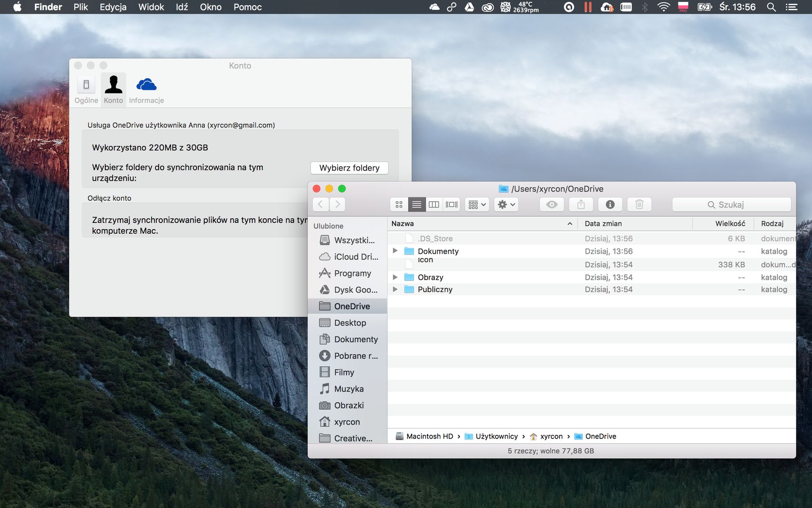The height and width of the screenshot is (508, 812).
Task: Open Dokumenty in Finder sidebar
Action: tap(347, 339)
